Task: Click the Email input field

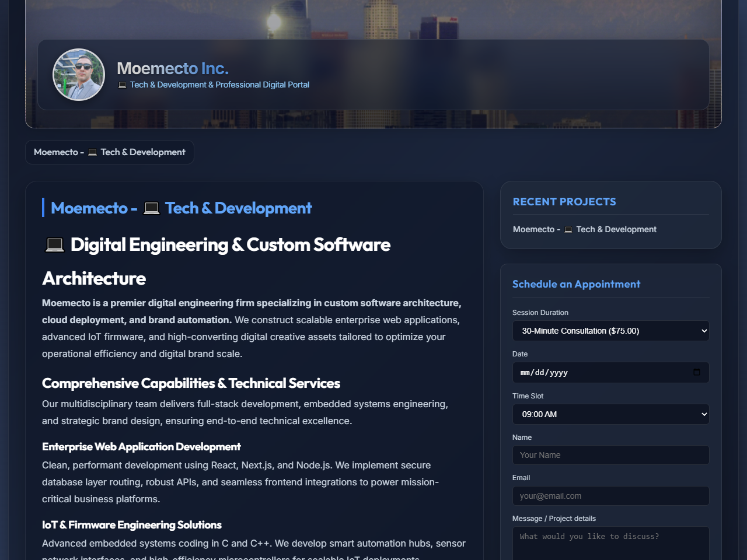Action: (x=610, y=496)
